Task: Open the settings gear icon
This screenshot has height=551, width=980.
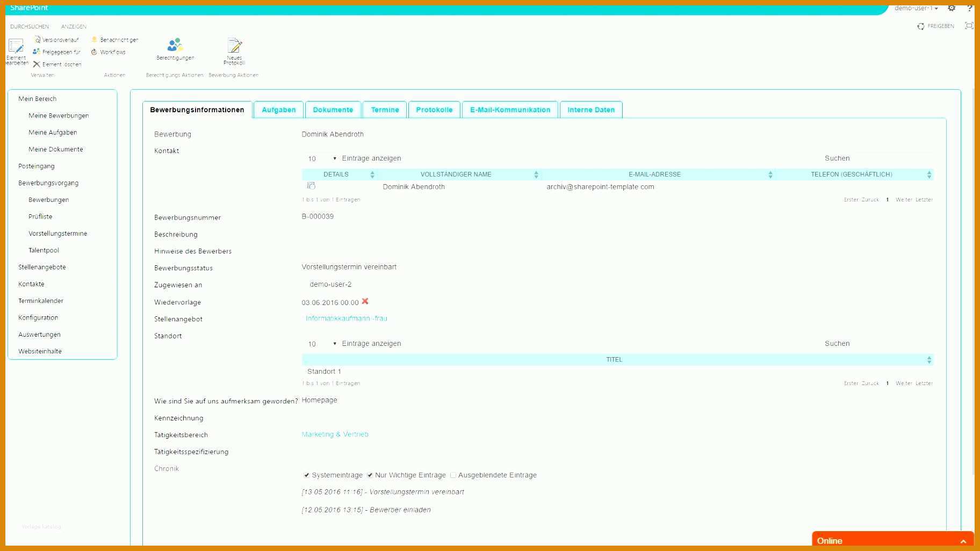Action: pos(952,8)
